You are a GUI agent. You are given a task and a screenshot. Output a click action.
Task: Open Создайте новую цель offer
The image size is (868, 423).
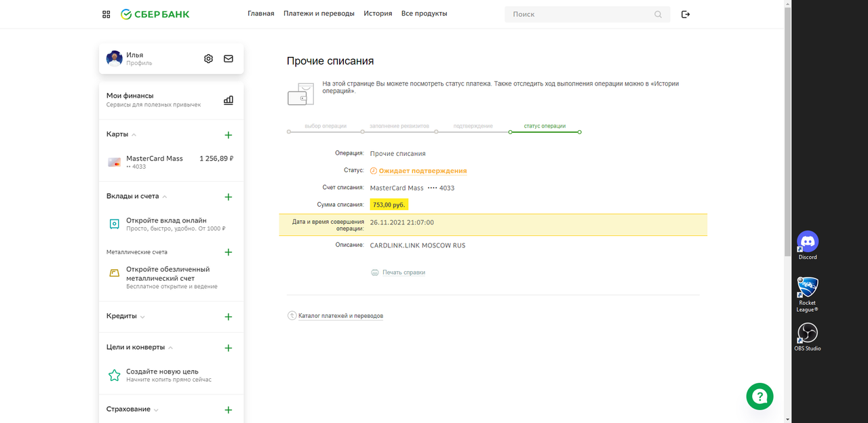[x=169, y=375]
